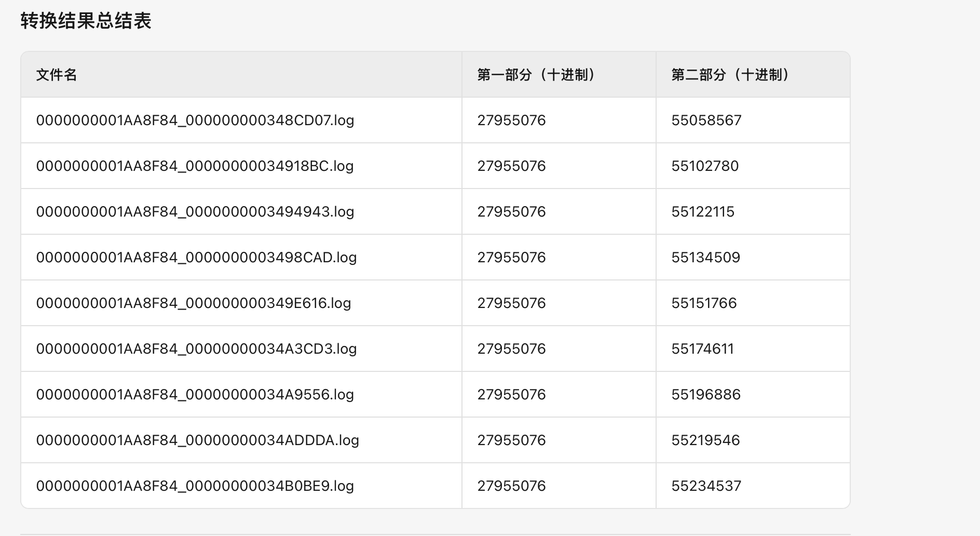Click the 第一部分（十进制） column header

pyautogui.click(x=537, y=75)
